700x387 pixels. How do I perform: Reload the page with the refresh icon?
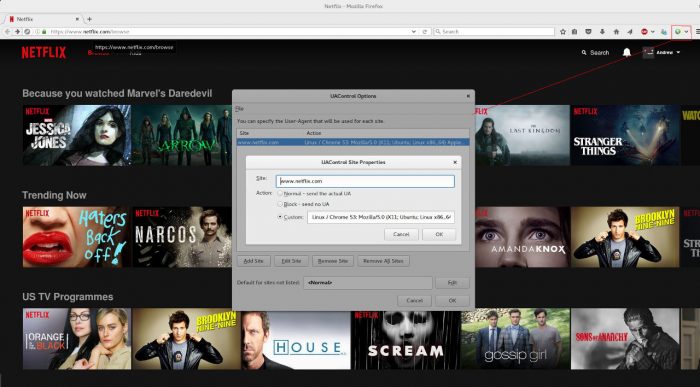pos(425,32)
